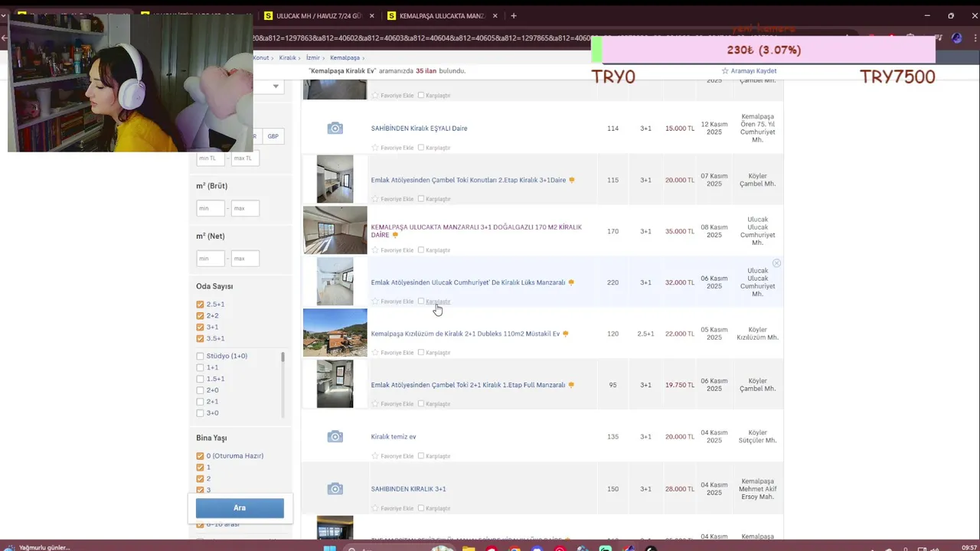Click the favorite star for the Kızılüzüm Dubleks listing

pyautogui.click(x=375, y=353)
